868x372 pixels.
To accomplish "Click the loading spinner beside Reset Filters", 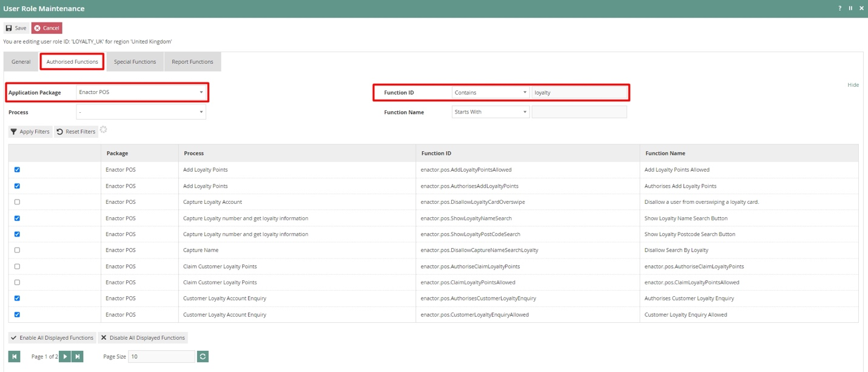I will point(103,129).
